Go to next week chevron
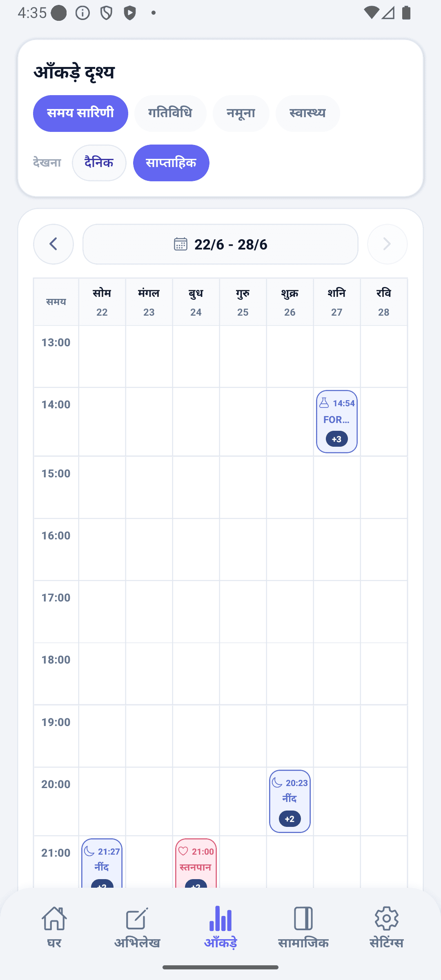 tap(387, 244)
